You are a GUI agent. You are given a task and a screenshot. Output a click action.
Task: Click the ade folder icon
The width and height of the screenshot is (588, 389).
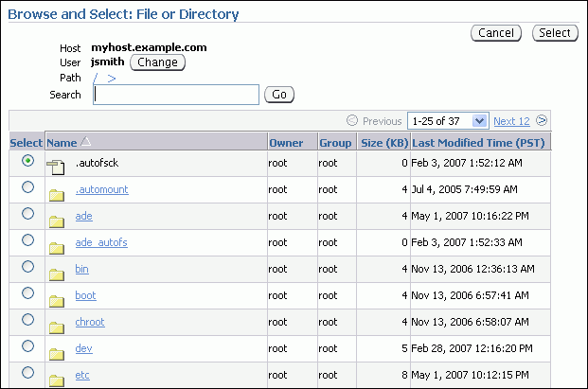[57, 220]
